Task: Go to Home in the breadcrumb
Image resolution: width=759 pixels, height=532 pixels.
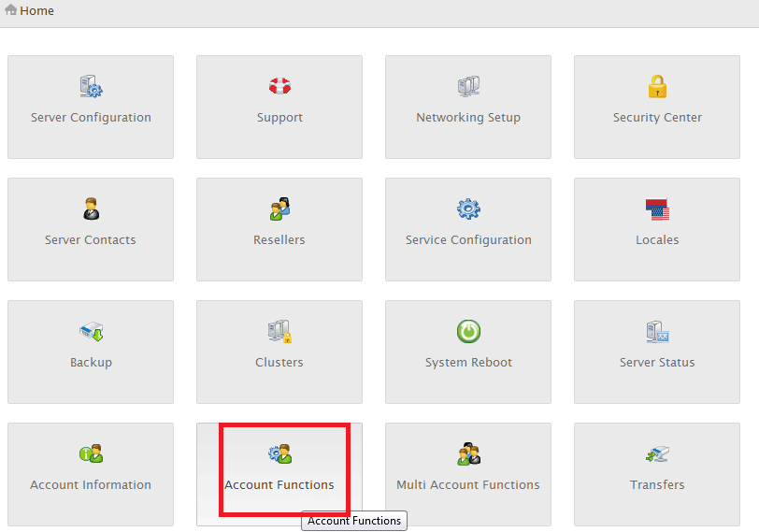Action: tap(36, 11)
